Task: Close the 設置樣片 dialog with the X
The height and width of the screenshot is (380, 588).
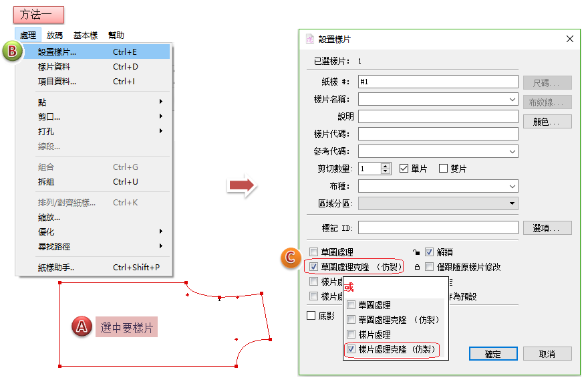Action: coord(569,39)
